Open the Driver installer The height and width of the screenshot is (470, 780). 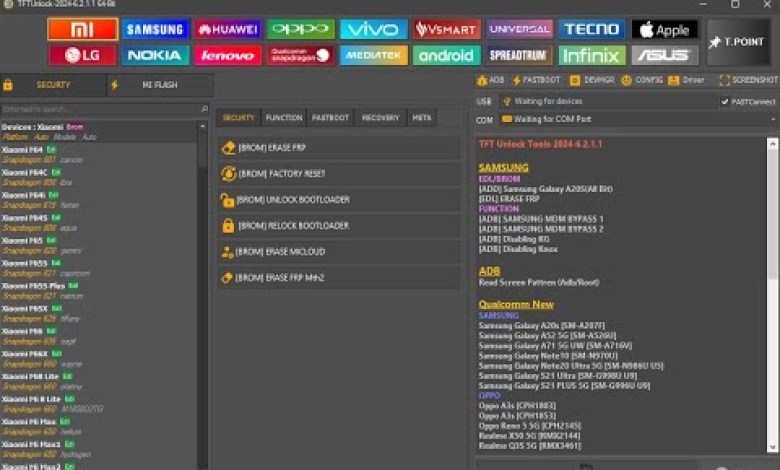686,80
